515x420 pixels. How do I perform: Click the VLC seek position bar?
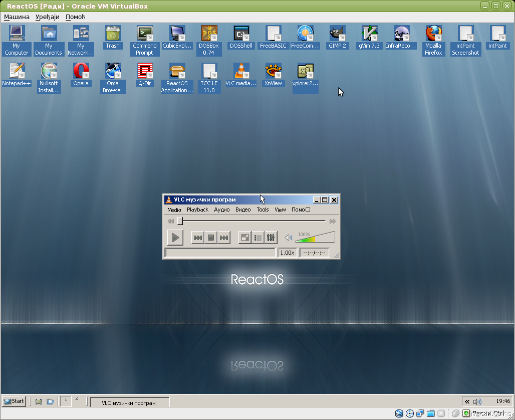tap(253, 221)
